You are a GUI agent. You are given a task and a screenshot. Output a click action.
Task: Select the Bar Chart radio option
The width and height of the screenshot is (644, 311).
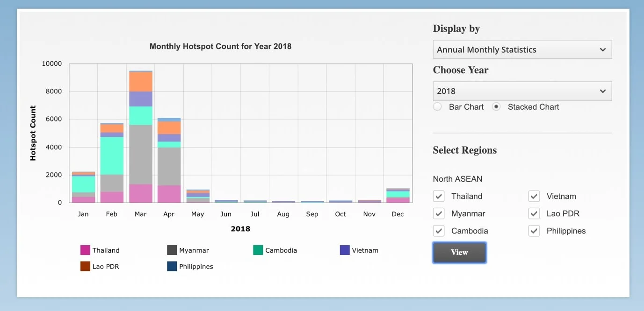click(x=437, y=107)
